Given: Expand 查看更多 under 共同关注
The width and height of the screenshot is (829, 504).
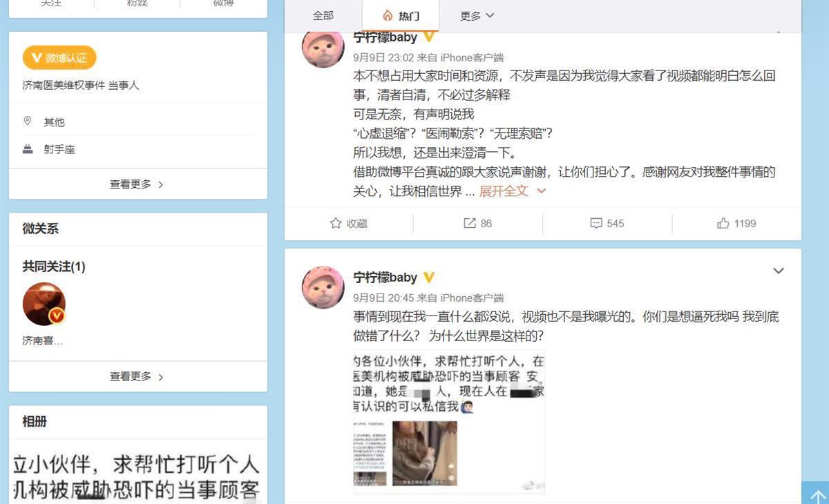Looking at the screenshot, I should [x=137, y=377].
